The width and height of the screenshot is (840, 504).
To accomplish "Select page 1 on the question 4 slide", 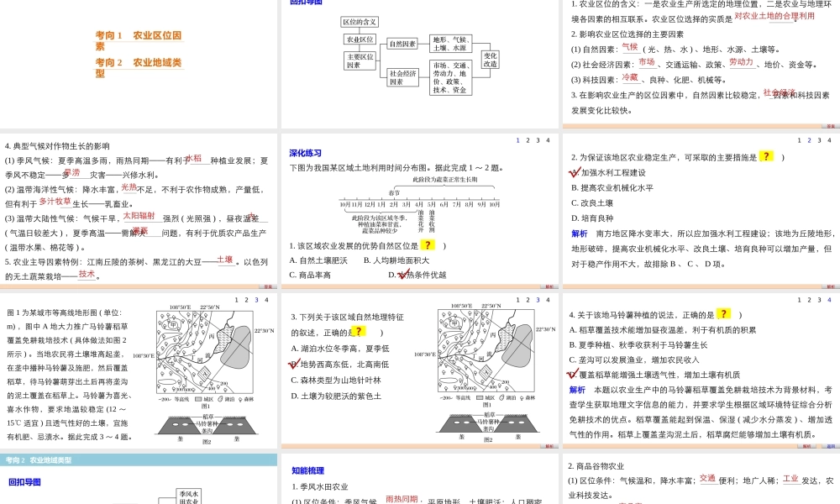I will tap(799, 300).
